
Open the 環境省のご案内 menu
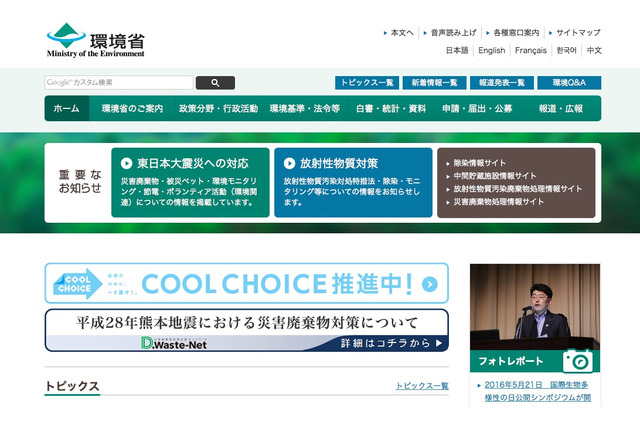(x=132, y=109)
